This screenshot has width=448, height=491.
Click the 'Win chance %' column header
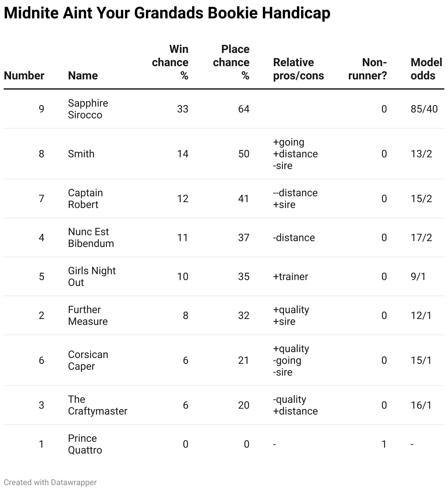[170, 62]
